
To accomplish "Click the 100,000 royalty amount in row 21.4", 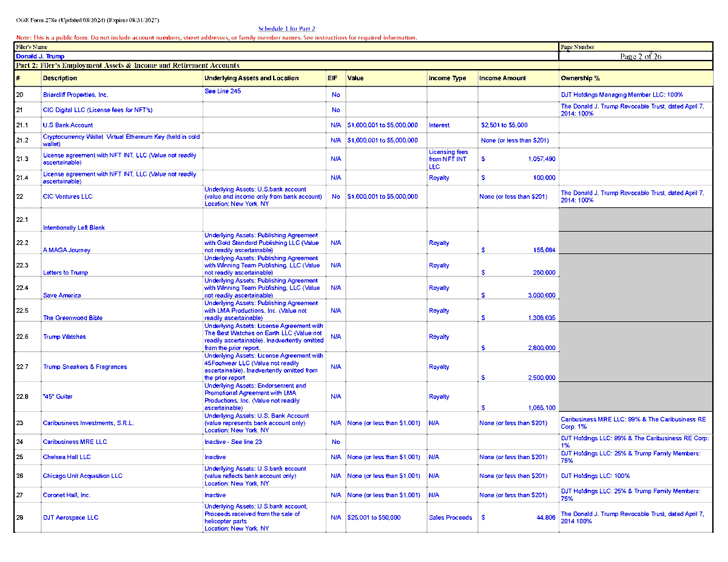I will [x=544, y=178].
